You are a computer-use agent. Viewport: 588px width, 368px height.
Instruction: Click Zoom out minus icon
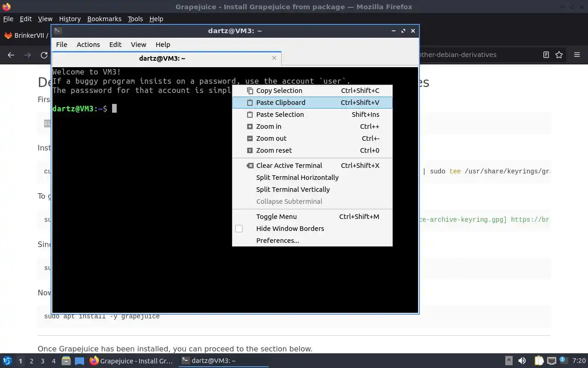click(250, 138)
